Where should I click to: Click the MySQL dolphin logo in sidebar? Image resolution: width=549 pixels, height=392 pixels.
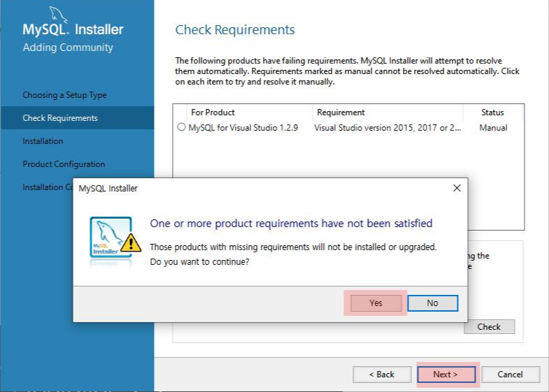[59, 15]
